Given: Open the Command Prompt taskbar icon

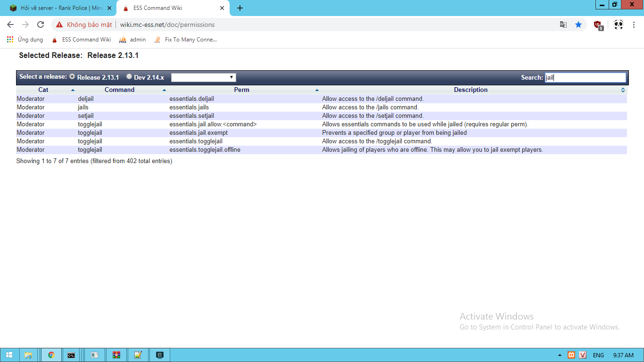Looking at the screenshot, I should coord(71,355).
